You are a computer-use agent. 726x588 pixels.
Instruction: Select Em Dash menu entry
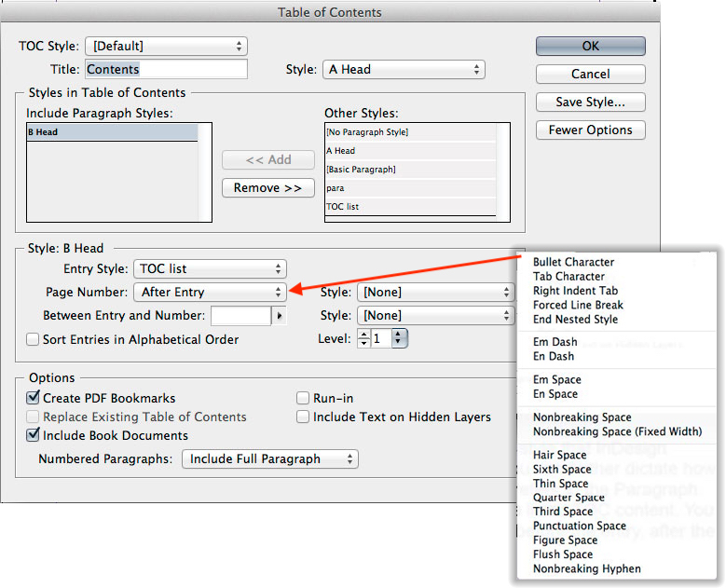(554, 342)
